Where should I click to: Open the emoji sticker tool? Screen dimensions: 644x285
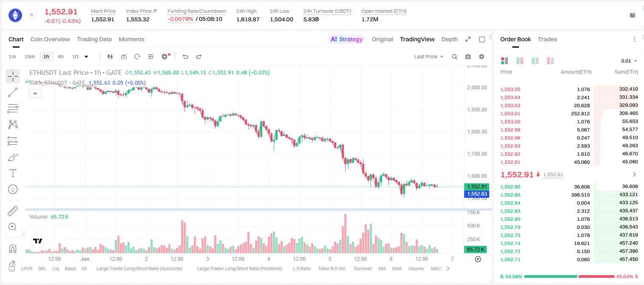click(13, 189)
